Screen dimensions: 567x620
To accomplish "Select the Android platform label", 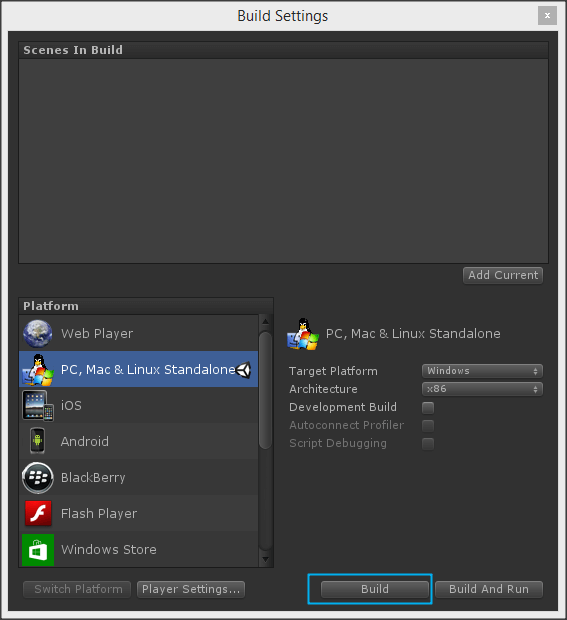I will click(85, 441).
